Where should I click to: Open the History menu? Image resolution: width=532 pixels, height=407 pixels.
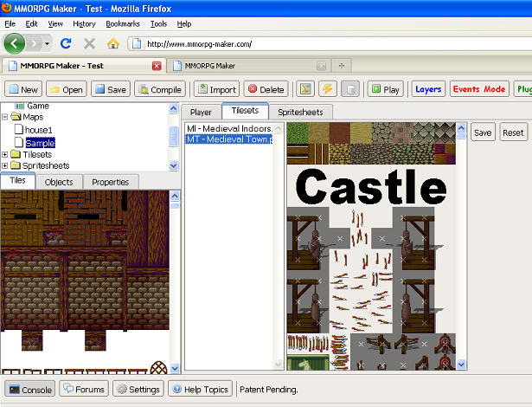pyautogui.click(x=84, y=23)
